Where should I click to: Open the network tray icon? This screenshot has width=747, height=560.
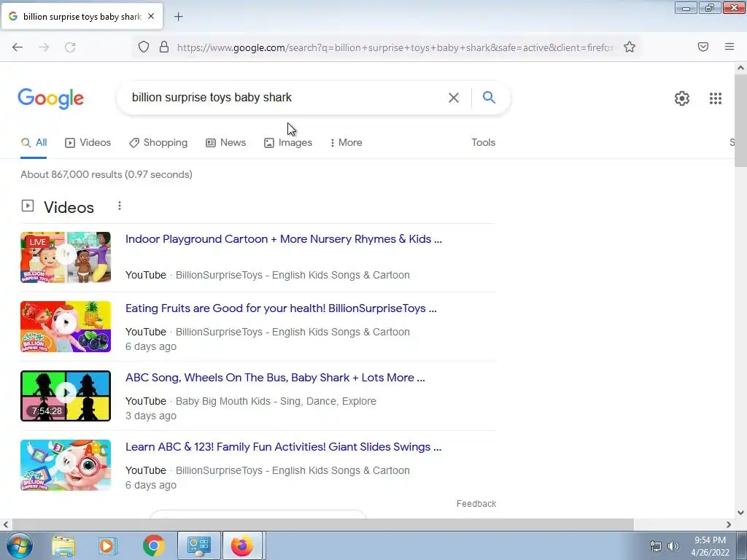(x=656, y=546)
